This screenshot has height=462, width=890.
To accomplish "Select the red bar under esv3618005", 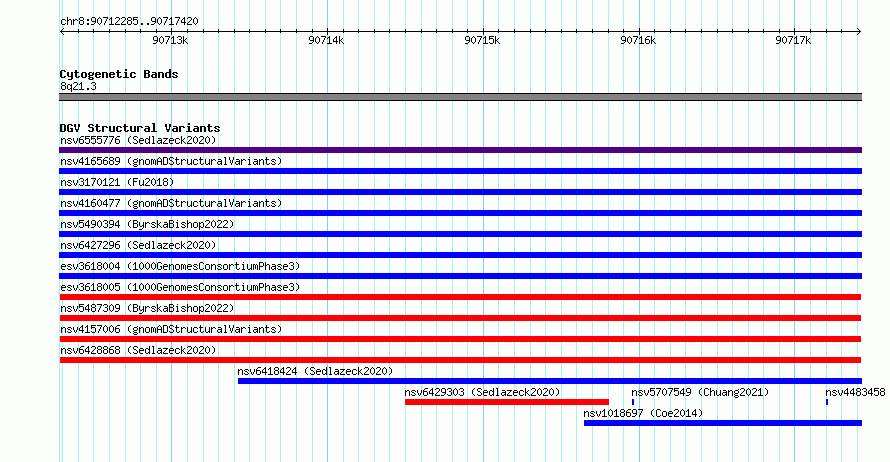I will coord(460,297).
